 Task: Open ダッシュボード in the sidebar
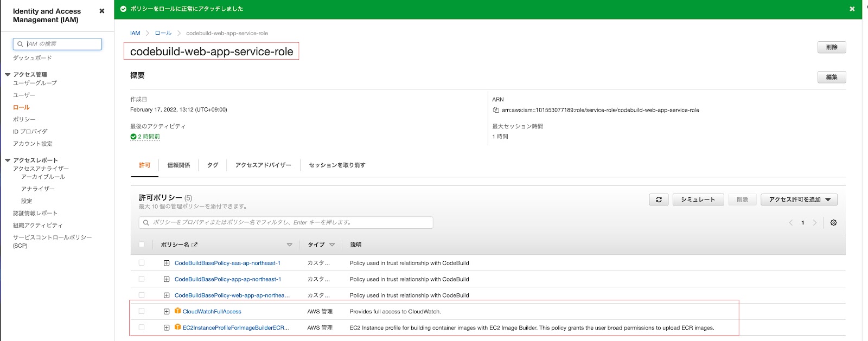(x=33, y=58)
